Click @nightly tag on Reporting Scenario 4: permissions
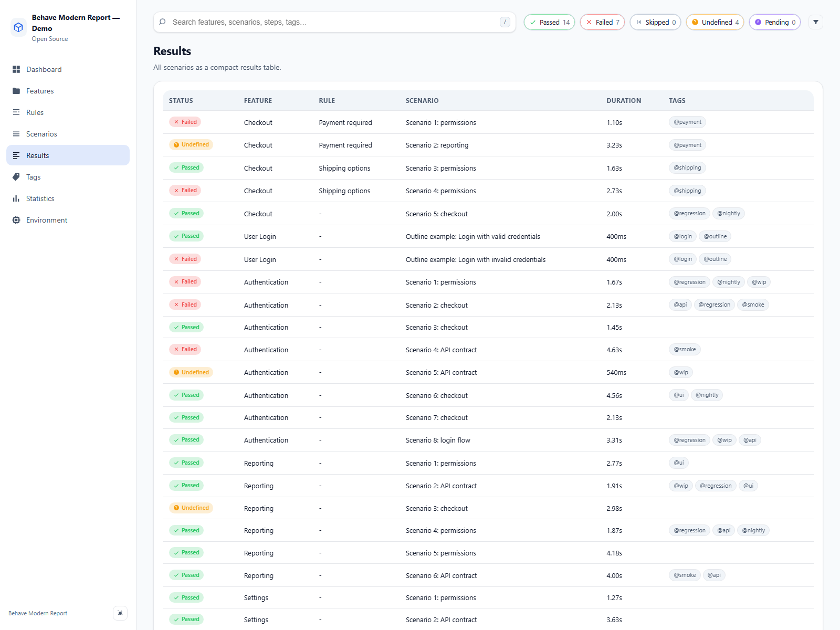Image resolution: width=840 pixels, height=630 pixels. tap(753, 530)
